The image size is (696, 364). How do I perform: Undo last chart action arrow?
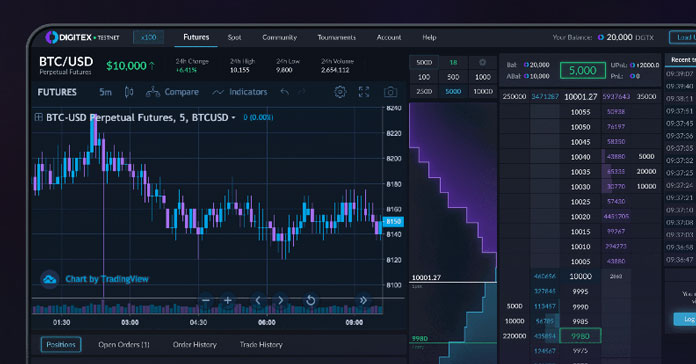285,92
